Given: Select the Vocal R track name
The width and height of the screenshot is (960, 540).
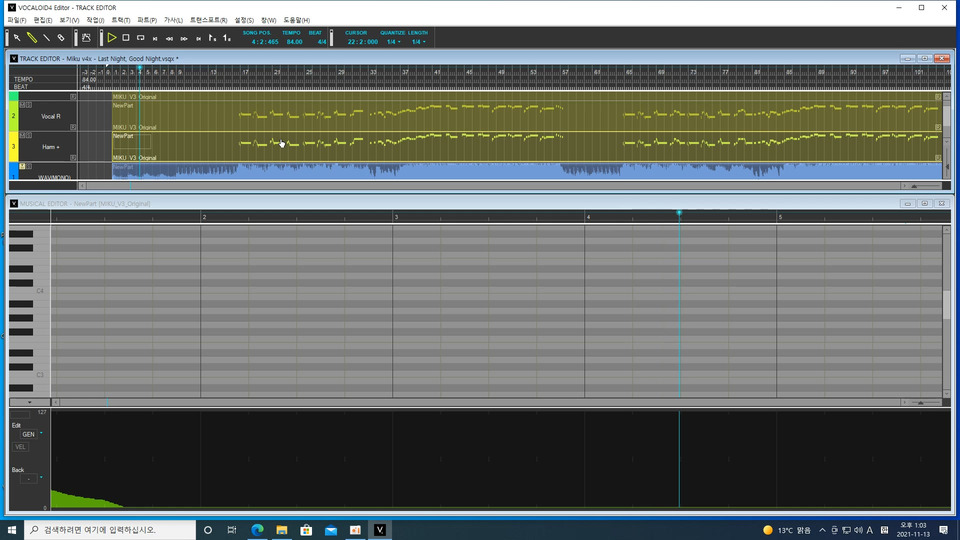Looking at the screenshot, I should coord(51,116).
